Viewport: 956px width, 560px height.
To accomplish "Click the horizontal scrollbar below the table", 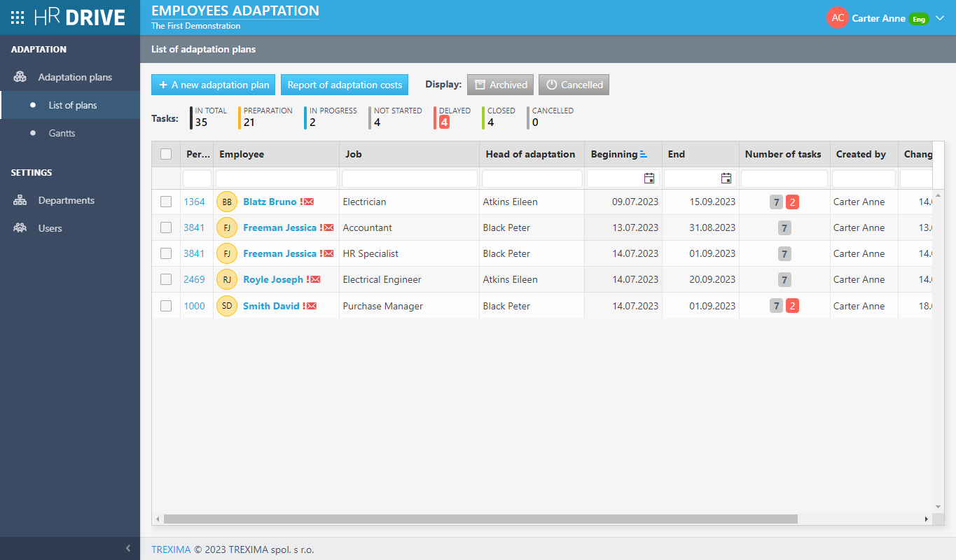I will 476,519.
